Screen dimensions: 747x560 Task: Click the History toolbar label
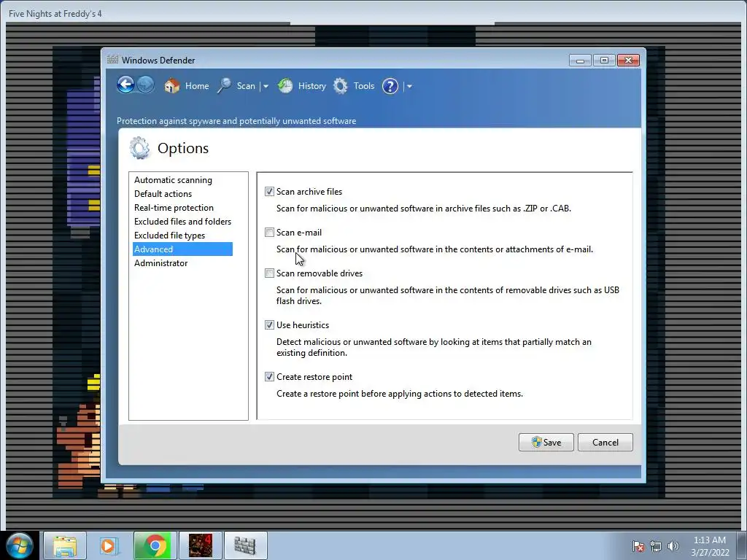click(312, 86)
